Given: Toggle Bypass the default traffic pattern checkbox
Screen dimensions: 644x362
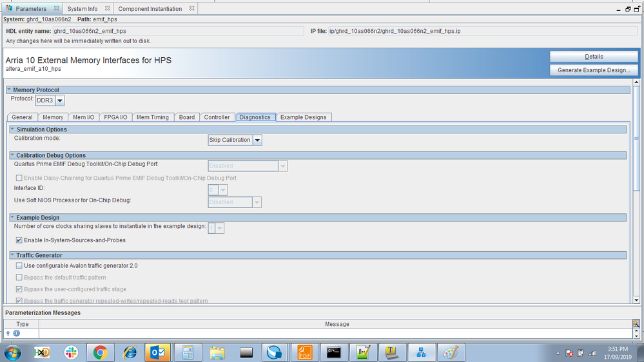Looking at the screenshot, I should 19,278.
